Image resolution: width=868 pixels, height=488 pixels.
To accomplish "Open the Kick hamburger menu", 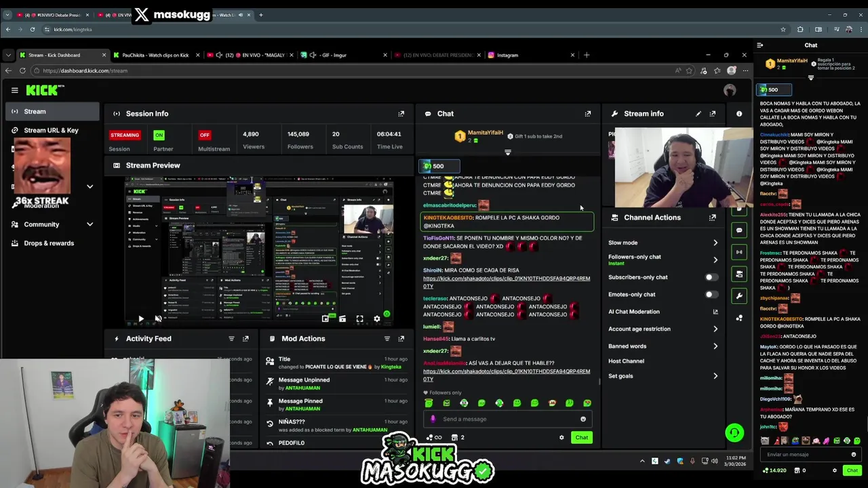I will coord(14,90).
